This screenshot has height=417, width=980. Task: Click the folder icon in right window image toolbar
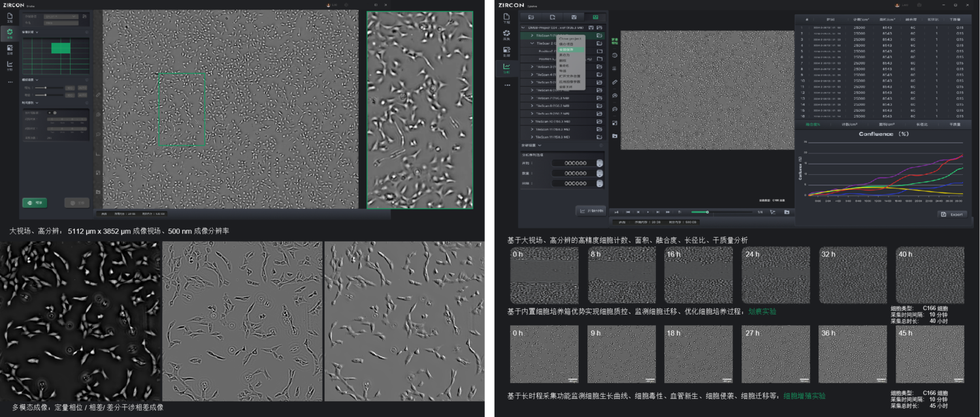point(615,136)
